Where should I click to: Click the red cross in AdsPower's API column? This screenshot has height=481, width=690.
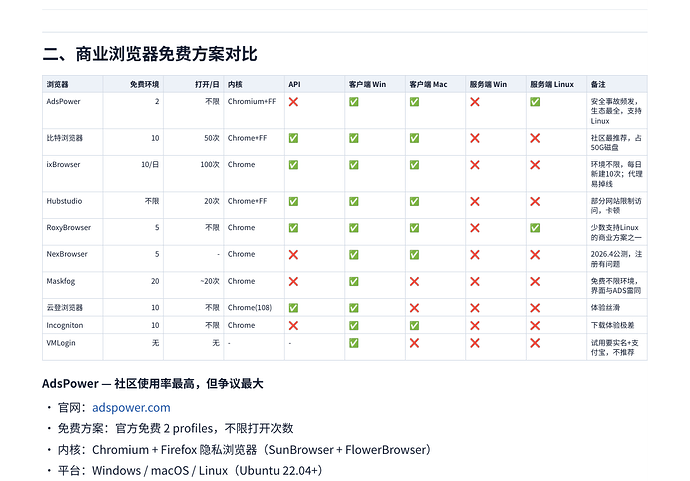click(x=293, y=102)
